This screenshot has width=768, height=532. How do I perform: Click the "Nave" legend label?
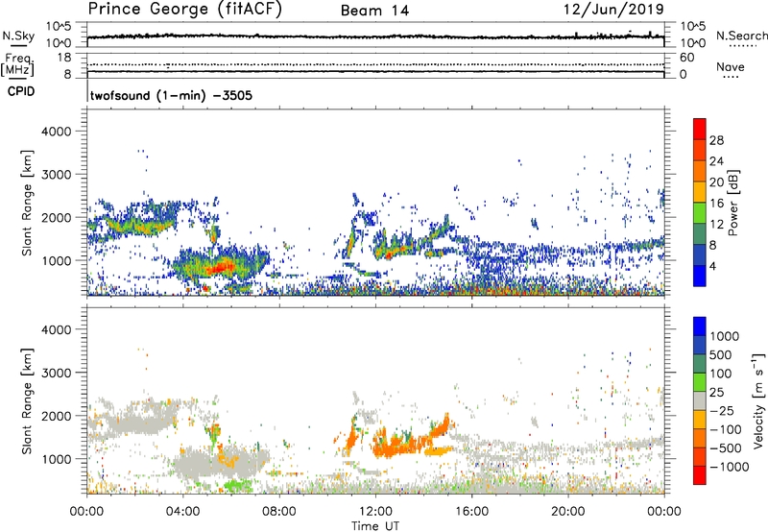pyautogui.click(x=731, y=66)
